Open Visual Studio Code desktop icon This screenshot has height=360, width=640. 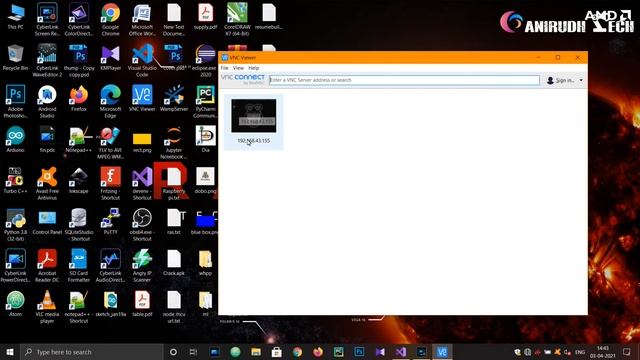coord(142,60)
